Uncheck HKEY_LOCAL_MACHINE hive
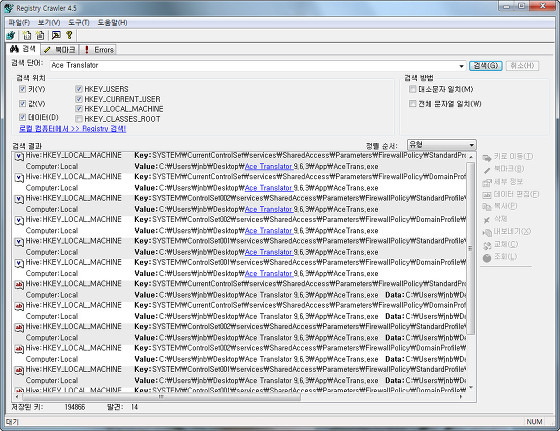 pos(79,109)
